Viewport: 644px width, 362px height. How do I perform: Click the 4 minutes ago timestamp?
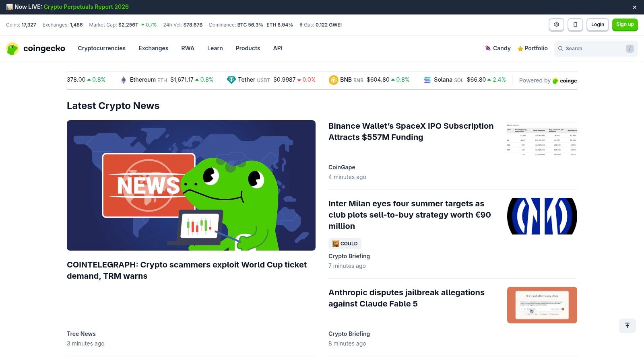point(347,177)
